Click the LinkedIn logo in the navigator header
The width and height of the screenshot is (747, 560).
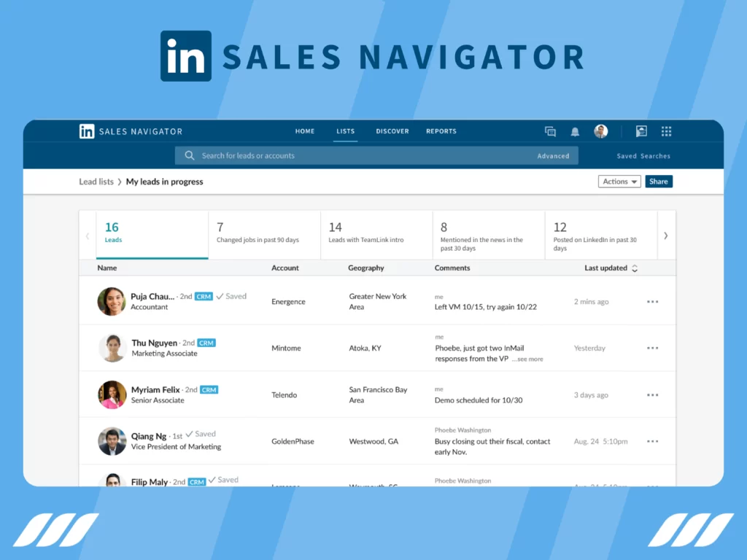point(87,131)
